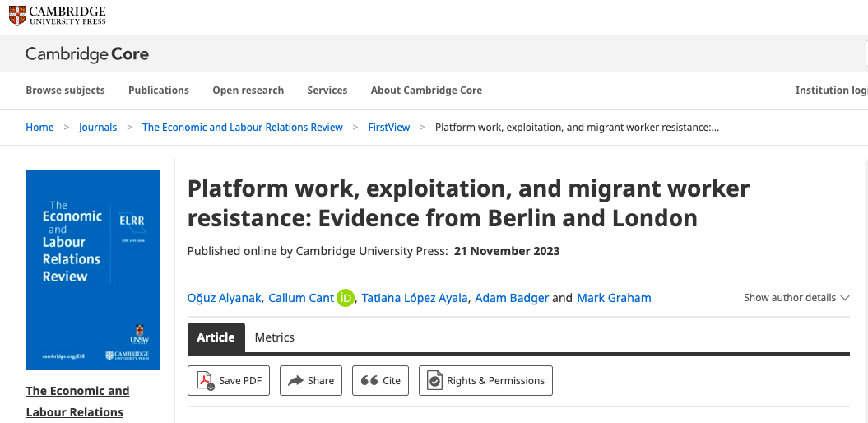Expand Show author details
Image resolution: width=868 pixels, height=423 pixels.
[x=796, y=298]
